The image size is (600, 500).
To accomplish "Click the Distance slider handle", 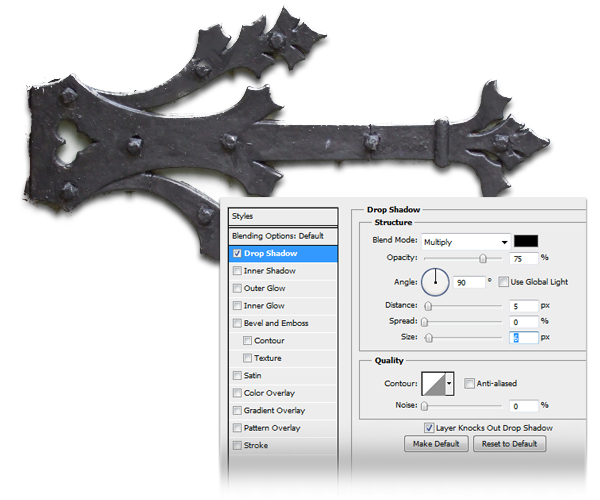I will point(429,306).
